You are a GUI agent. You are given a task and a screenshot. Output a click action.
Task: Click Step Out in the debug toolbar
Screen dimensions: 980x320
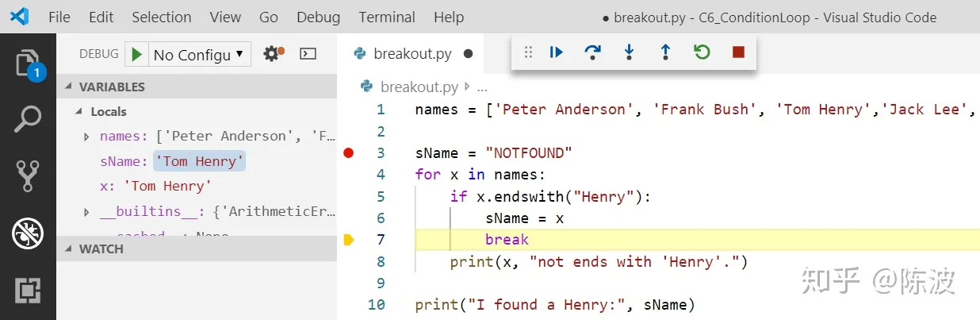point(665,52)
